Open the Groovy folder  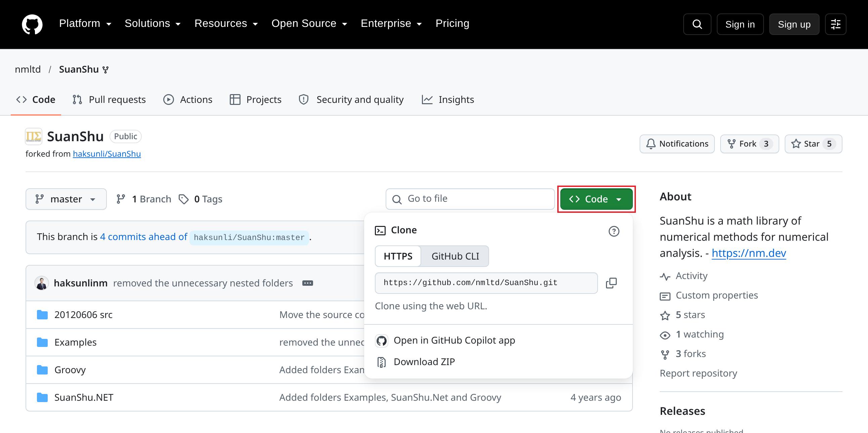click(x=70, y=370)
